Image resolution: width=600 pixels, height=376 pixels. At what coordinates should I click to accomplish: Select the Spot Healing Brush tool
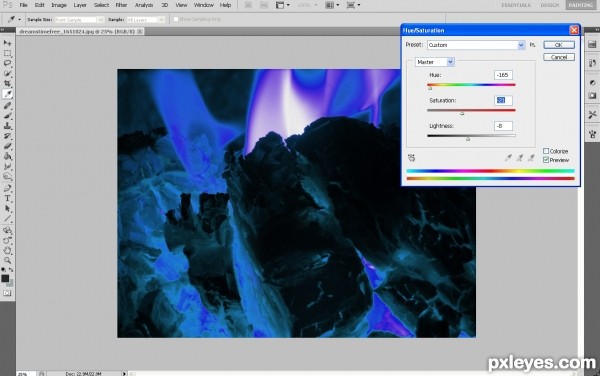(x=7, y=106)
